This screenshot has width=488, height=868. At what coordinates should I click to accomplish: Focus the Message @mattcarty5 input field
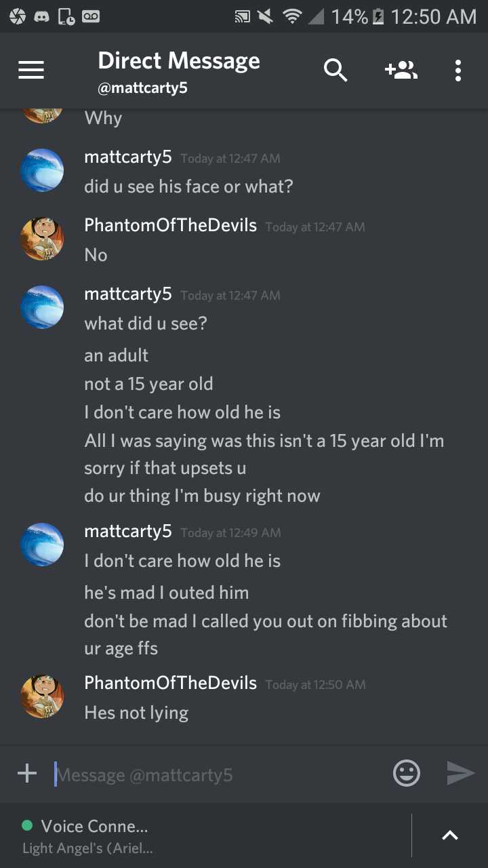click(x=217, y=774)
